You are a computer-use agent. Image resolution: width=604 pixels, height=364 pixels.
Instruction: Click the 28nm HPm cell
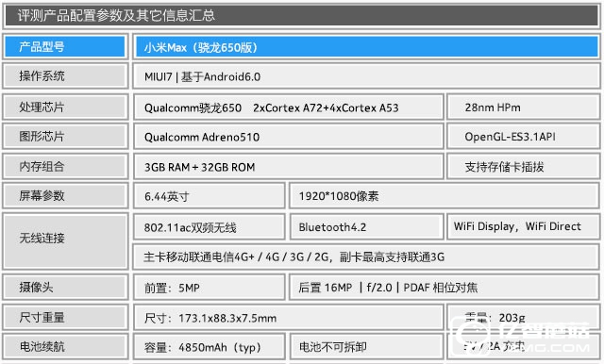pyautogui.click(x=523, y=108)
